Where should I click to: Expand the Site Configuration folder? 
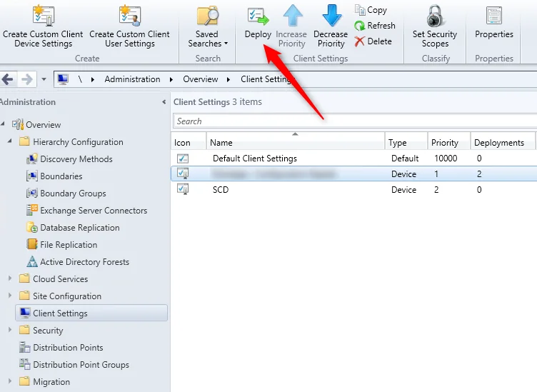10,296
